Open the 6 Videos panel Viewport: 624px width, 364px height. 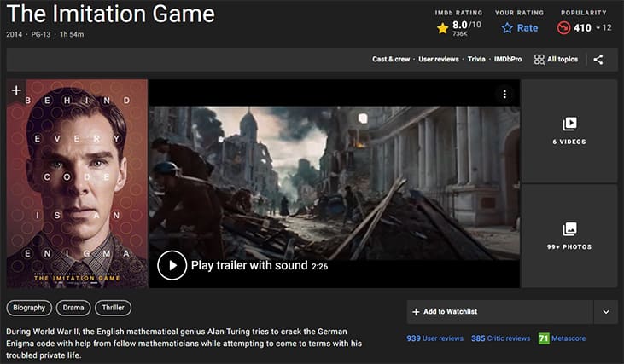(x=569, y=131)
